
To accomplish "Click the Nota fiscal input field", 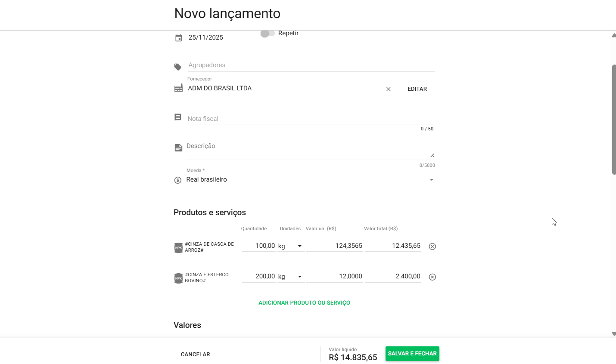I will tap(310, 119).
